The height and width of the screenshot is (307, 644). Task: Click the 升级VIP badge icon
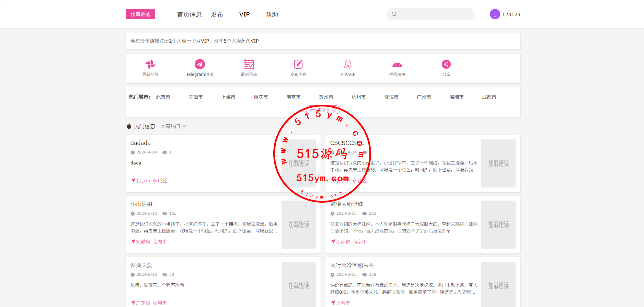[x=348, y=64]
